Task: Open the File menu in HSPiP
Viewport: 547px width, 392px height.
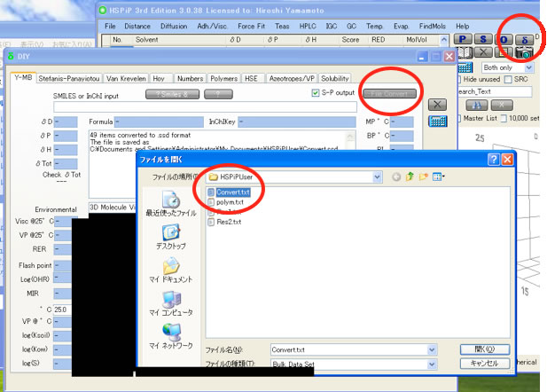Action: click(x=110, y=27)
